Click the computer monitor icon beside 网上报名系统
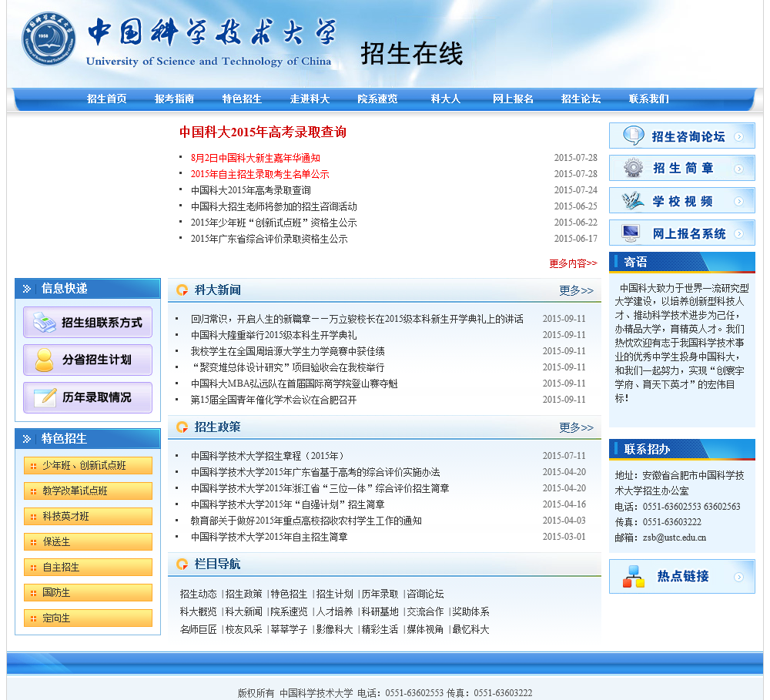The height and width of the screenshot is (700, 770). [x=631, y=233]
